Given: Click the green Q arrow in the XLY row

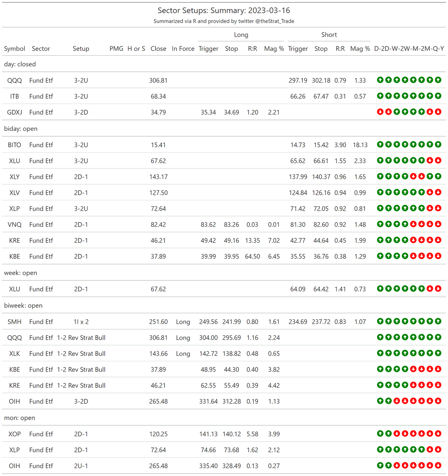Looking at the screenshot, I should (430, 176).
